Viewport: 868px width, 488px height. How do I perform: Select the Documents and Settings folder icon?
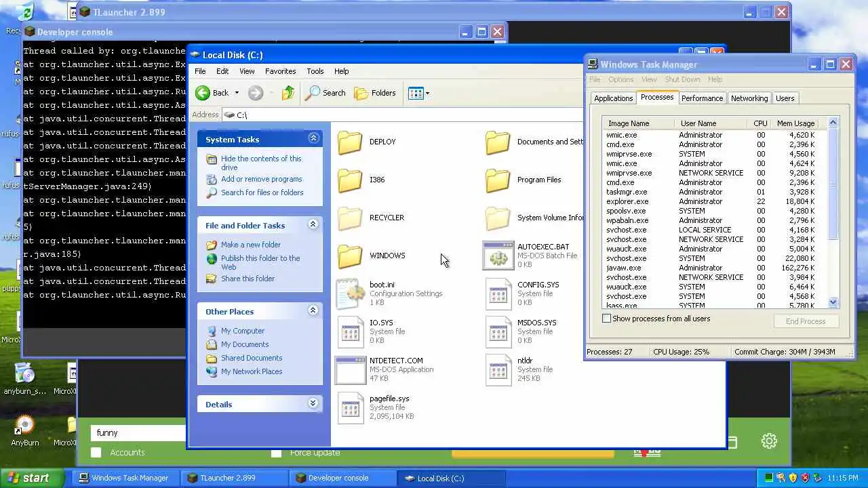pyautogui.click(x=498, y=142)
